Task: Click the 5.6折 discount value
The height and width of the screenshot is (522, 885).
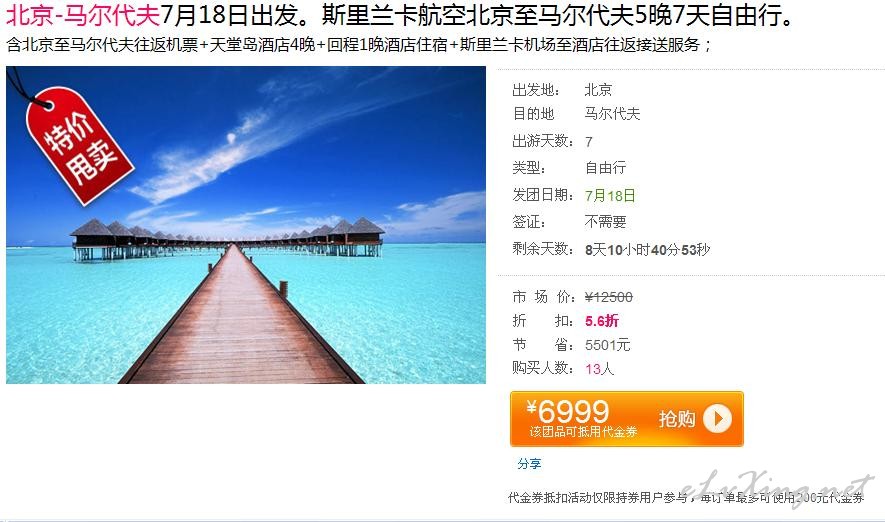Action: pyautogui.click(x=602, y=321)
